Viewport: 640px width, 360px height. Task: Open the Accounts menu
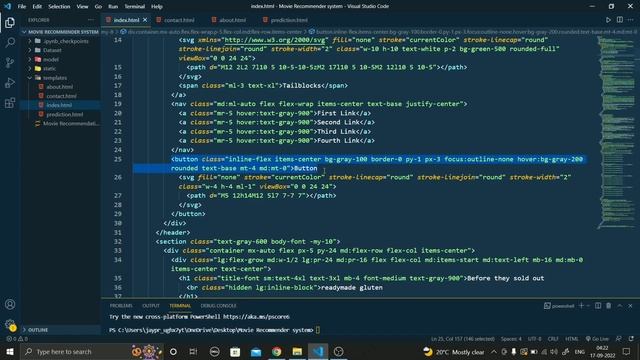coord(10,304)
